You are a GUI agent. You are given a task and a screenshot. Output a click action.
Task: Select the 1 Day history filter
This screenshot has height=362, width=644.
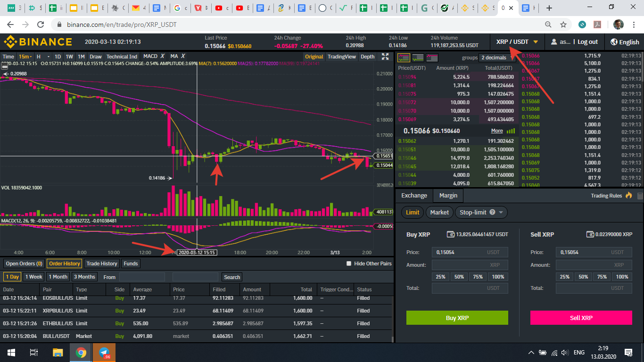pos(12,277)
